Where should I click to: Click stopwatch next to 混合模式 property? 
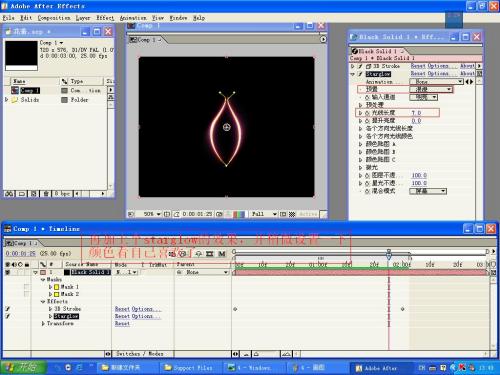point(367,191)
